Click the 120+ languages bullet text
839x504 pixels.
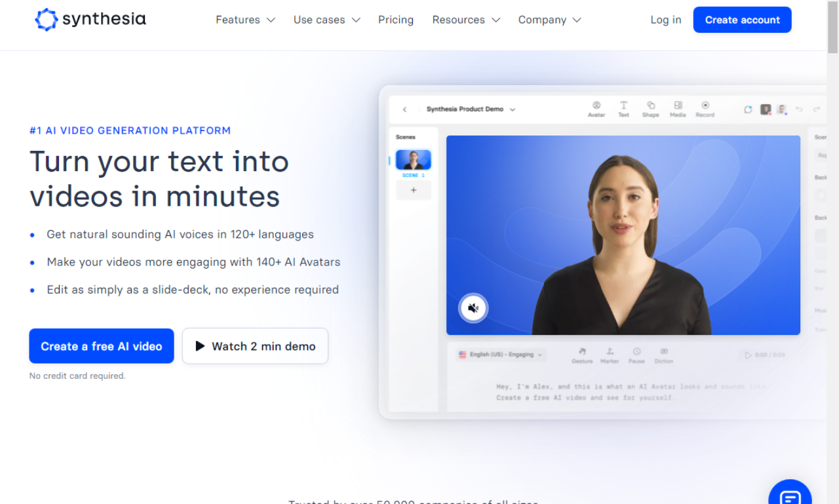click(180, 234)
